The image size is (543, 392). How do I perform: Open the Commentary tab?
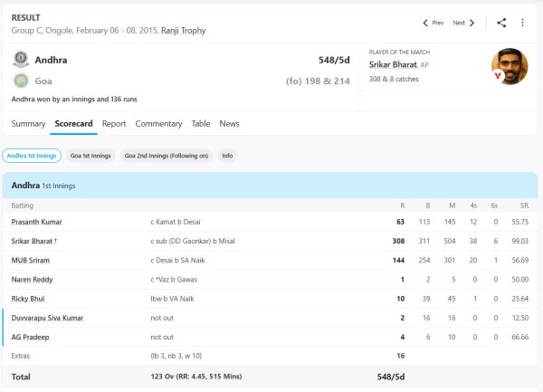(158, 123)
